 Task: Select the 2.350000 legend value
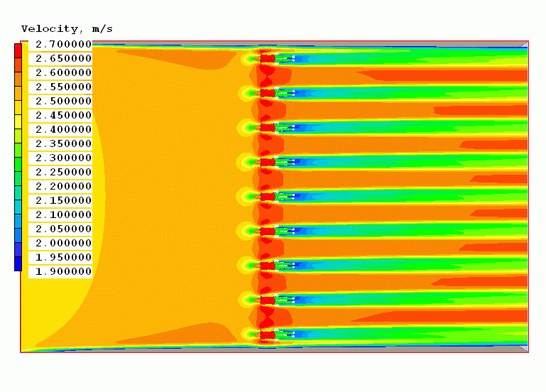tap(63, 143)
